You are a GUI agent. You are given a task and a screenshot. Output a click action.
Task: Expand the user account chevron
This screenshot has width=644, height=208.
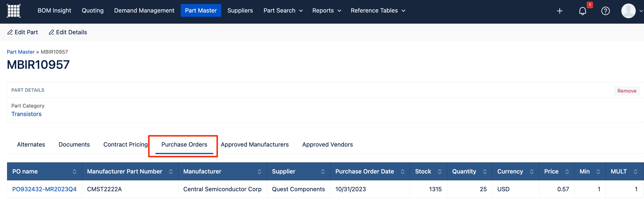(x=641, y=11)
